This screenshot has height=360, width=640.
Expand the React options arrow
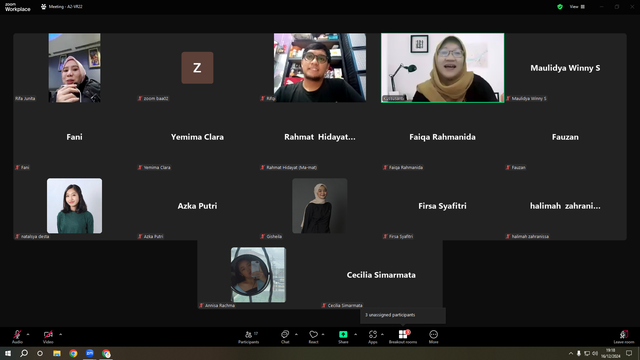click(323, 334)
